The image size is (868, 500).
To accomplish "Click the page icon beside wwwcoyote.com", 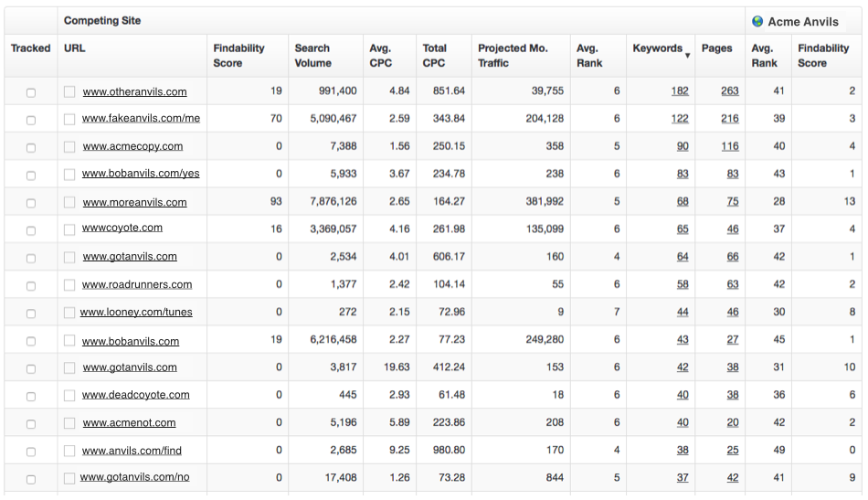I will (69, 229).
